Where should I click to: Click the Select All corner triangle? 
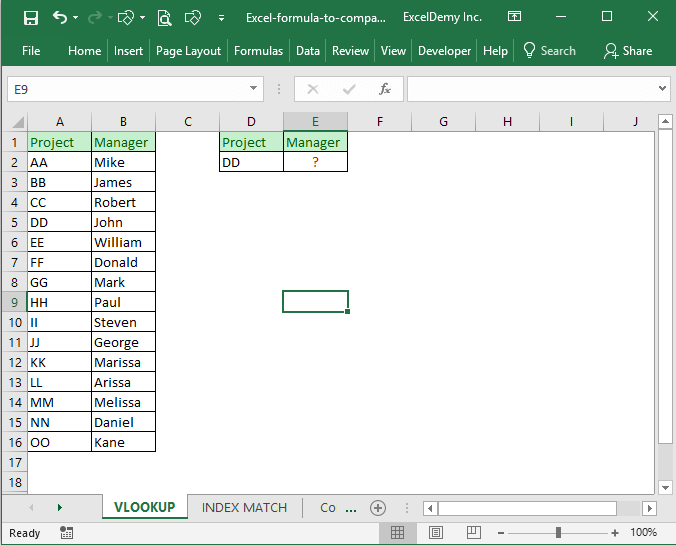pos(17,122)
